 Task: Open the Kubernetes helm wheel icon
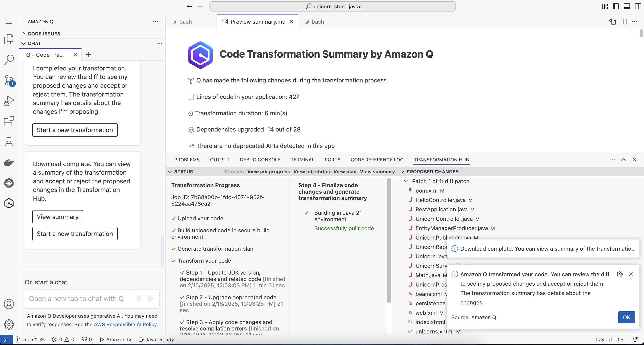coord(9,183)
